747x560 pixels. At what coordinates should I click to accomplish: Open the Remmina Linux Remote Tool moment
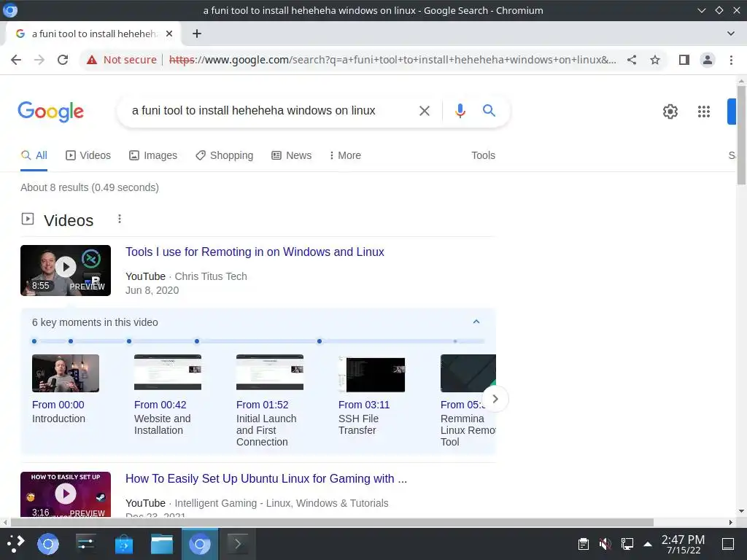coord(468,424)
